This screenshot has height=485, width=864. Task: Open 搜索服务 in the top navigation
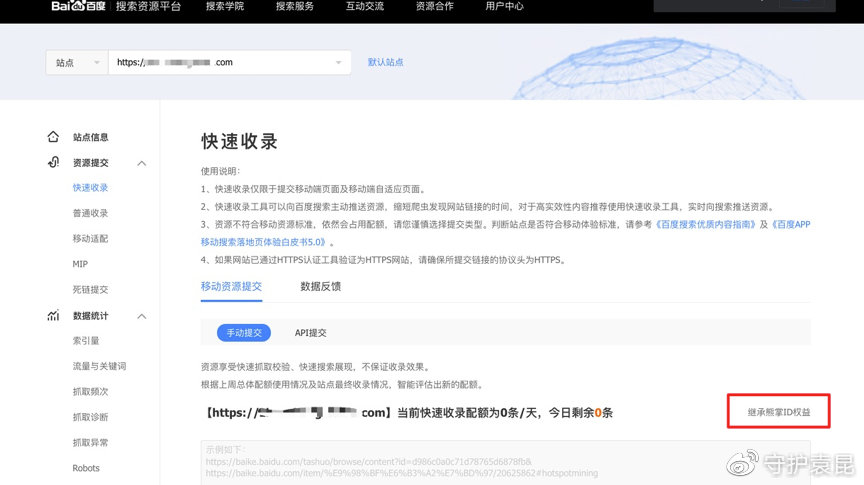[295, 6]
